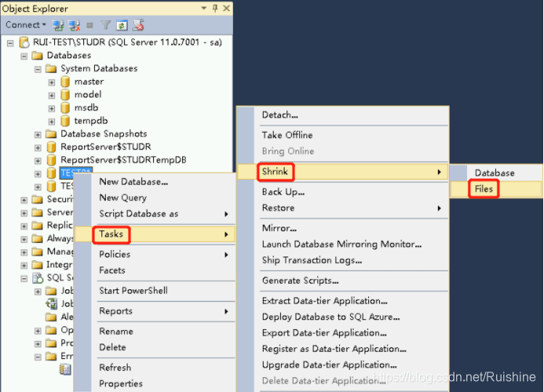Viewport: 544px width, 392px height.
Task: Click the RUI-TEST\STUDR server icon
Action: (x=24, y=42)
